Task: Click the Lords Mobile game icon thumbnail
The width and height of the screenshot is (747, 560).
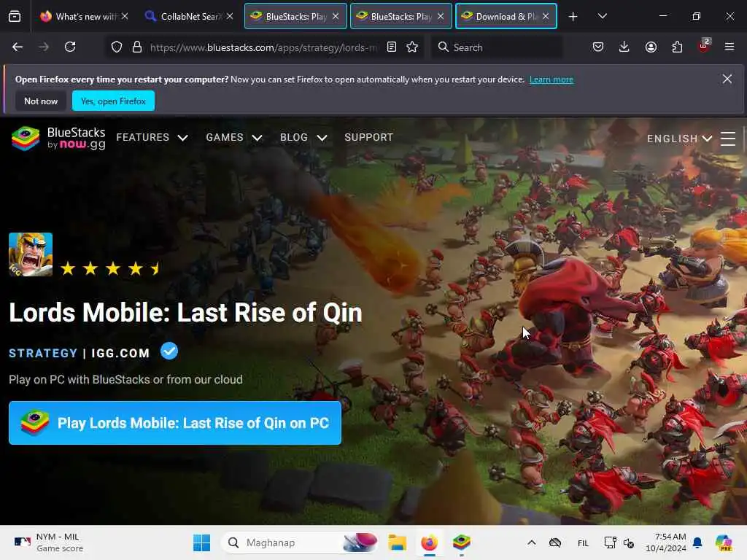Action: pos(31,254)
